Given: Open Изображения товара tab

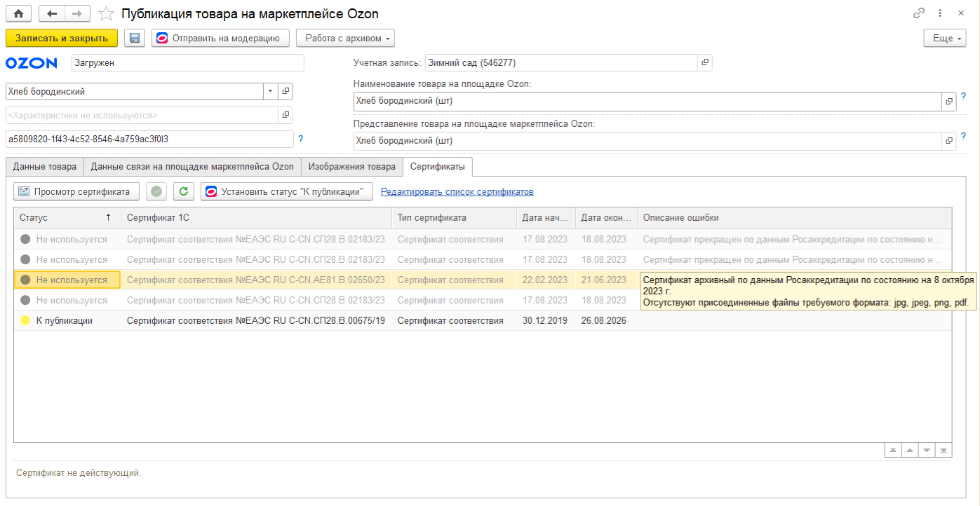Looking at the screenshot, I should tap(352, 167).
